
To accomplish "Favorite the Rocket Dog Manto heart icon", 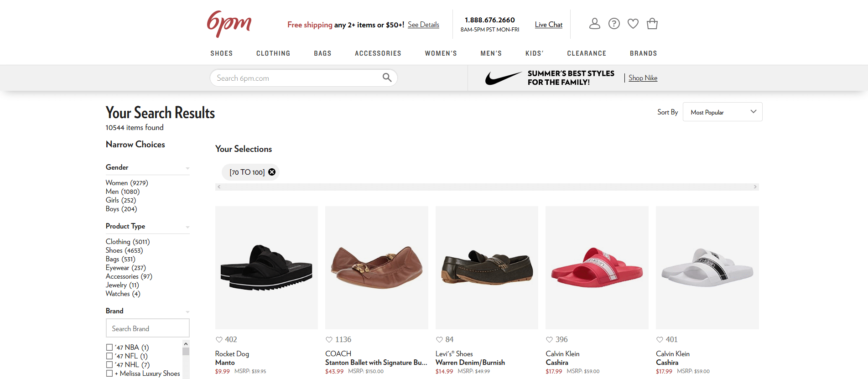I will 219,339.
